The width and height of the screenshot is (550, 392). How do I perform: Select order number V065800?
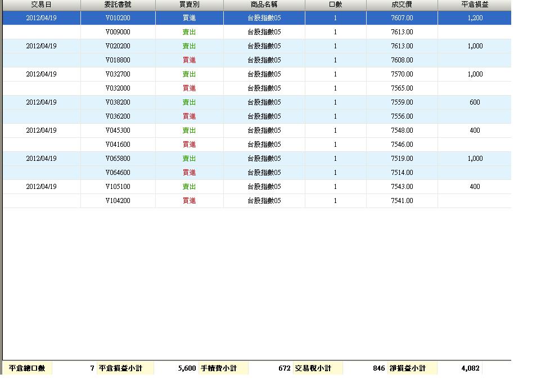click(x=118, y=158)
